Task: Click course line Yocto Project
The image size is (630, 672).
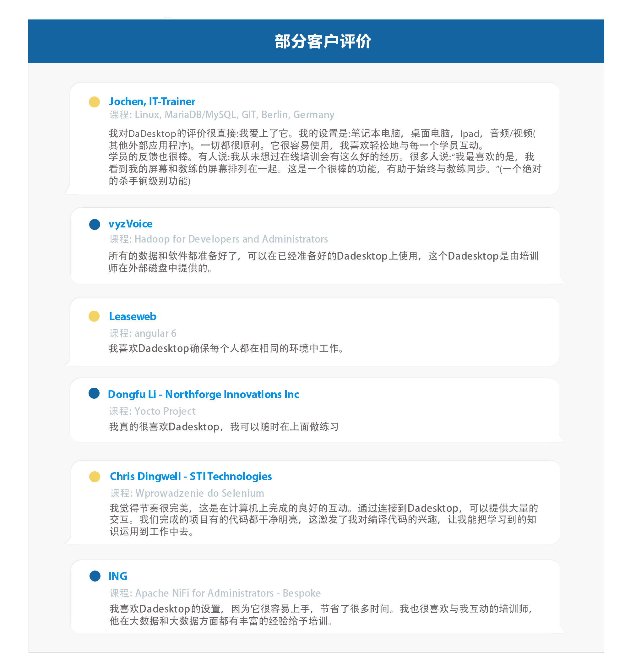Action: pos(152,411)
